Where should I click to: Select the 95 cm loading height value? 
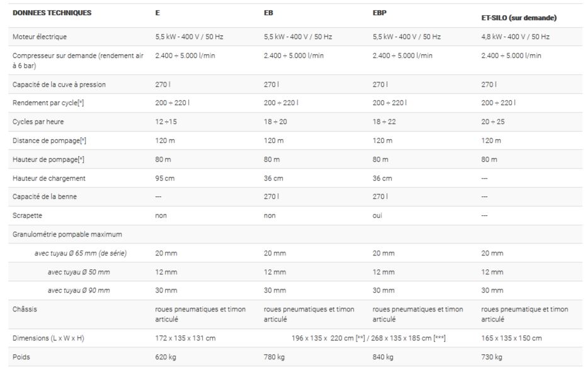pos(165,178)
